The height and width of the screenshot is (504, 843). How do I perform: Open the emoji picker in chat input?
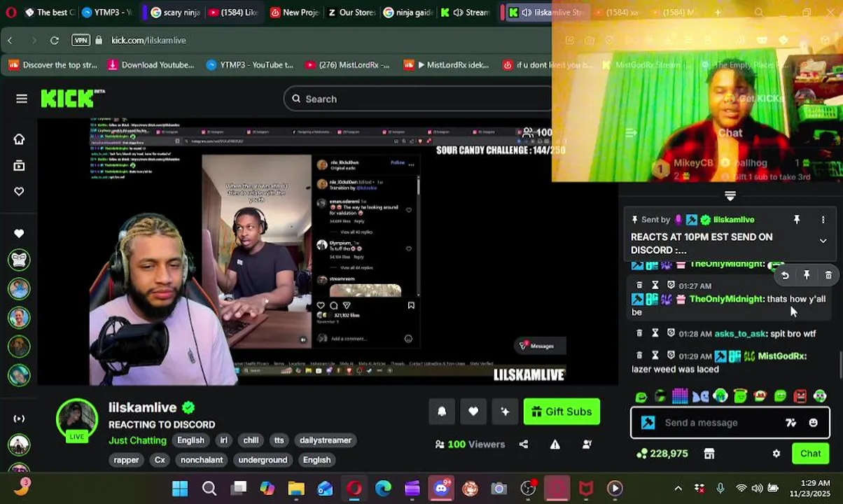pos(813,423)
